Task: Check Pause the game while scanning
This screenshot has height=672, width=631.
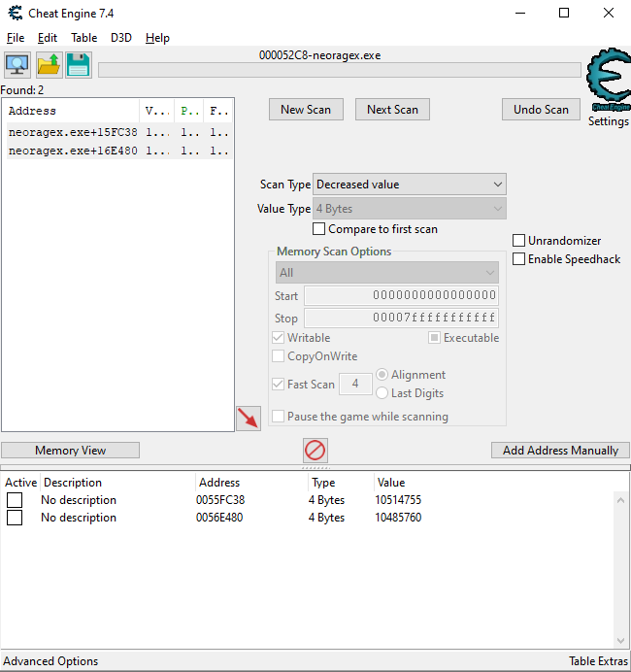Action: [x=278, y=417]
